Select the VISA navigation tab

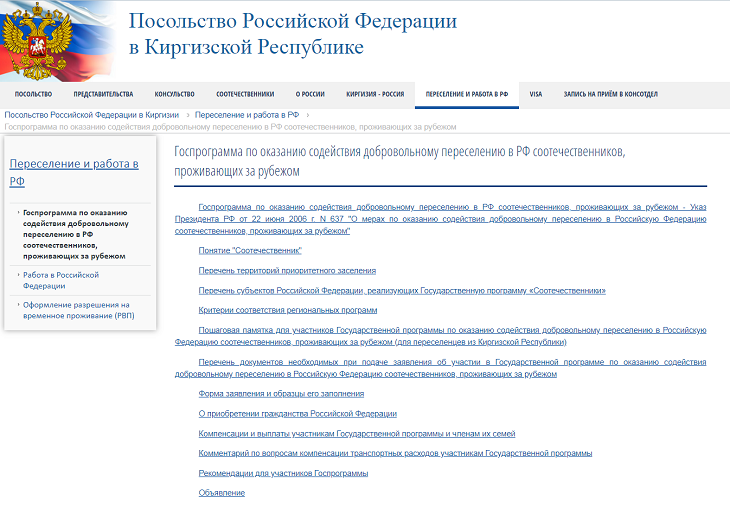[535, 94]
